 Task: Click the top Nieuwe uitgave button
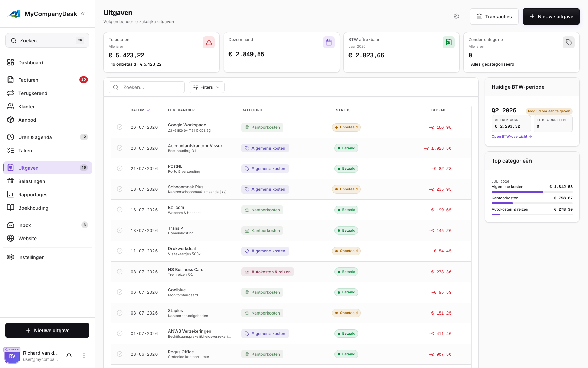point(551,16)
